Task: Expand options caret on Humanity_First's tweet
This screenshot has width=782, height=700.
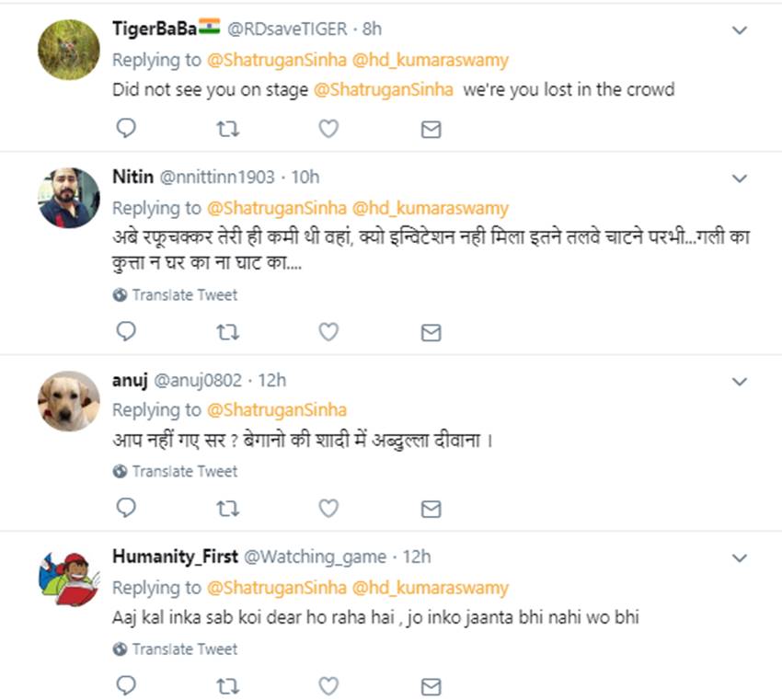Action: 739,557
